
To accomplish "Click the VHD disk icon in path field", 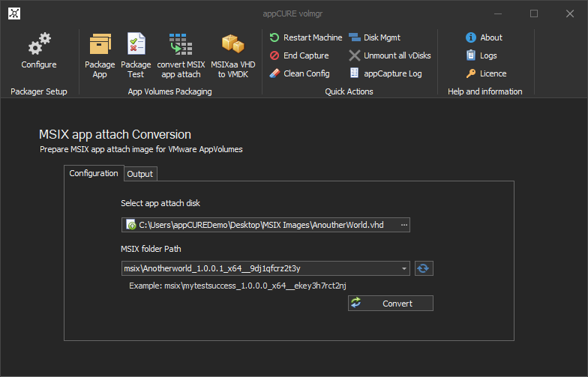I will tap(130, 225).
